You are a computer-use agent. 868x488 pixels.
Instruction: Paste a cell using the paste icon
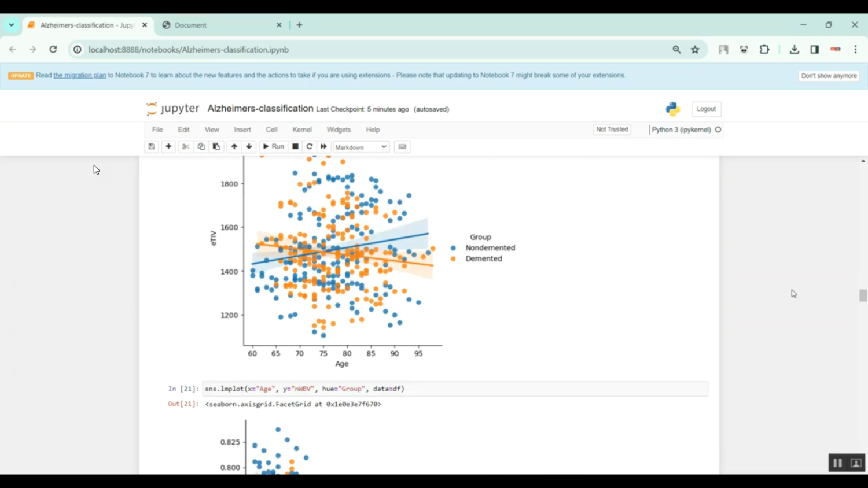pyautogui.click(x=216, y=146)
